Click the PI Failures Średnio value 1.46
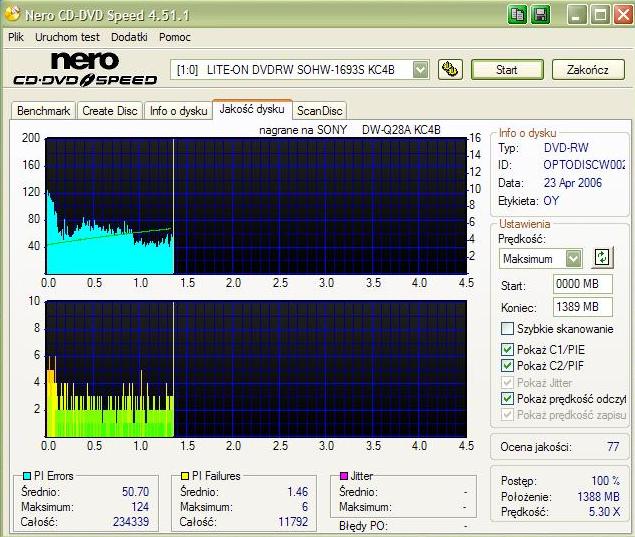 coord(298,491)
